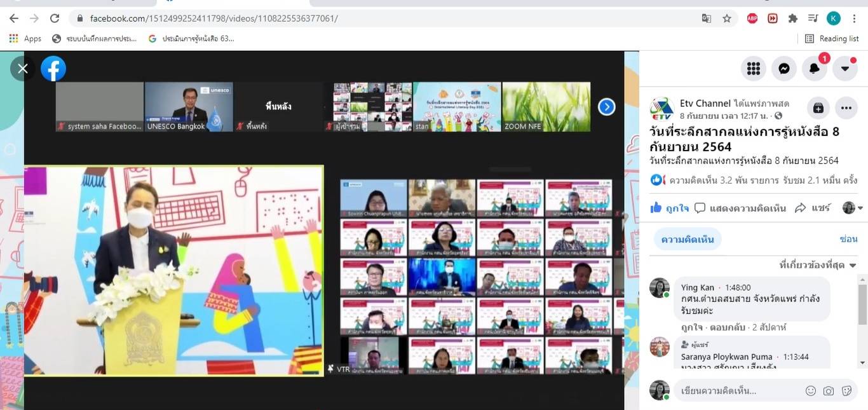868x410 pixels.
Task: Open the Reading list button
Action: click(832, 39)
